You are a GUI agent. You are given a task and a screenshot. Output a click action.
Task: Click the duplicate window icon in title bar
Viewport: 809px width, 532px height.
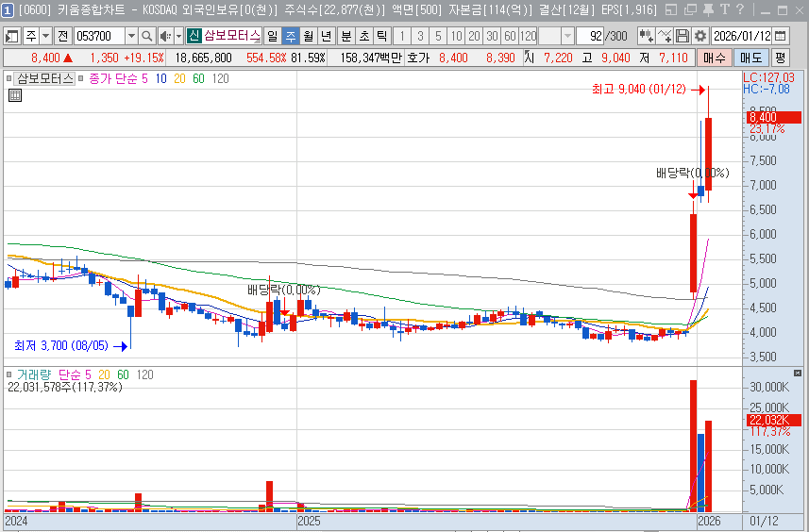tap(690, 9)
